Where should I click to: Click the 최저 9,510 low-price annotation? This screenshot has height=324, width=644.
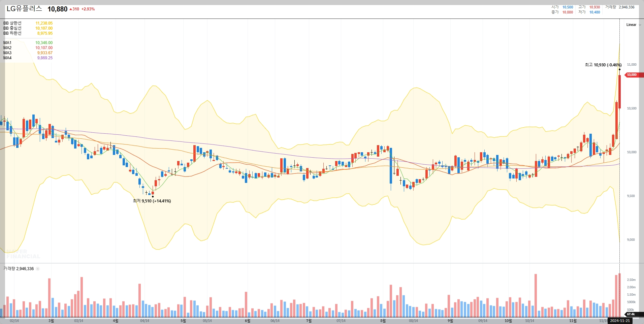152,201
